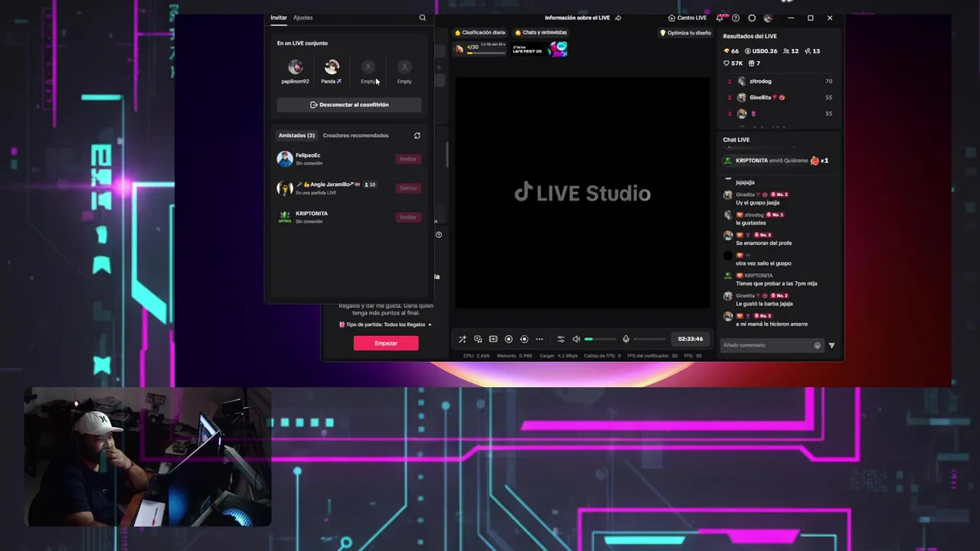Click the replay capture icon
The width and height of the screenshot is (980, 551).
(524, 339)
